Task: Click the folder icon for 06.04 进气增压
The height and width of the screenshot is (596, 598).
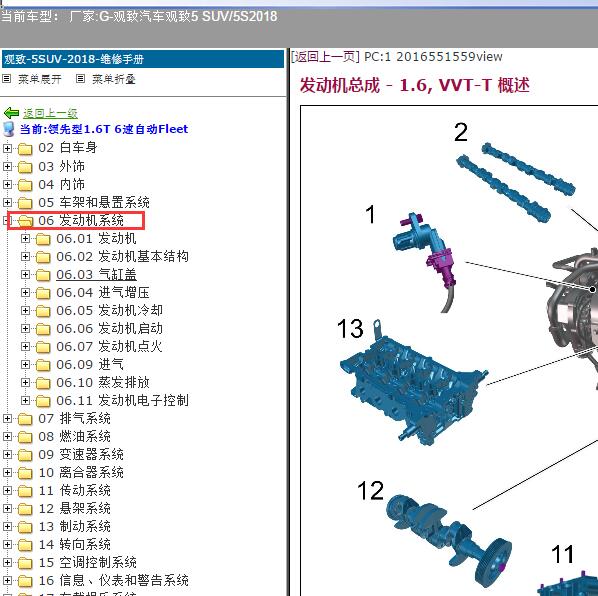Action: (43, 293)
